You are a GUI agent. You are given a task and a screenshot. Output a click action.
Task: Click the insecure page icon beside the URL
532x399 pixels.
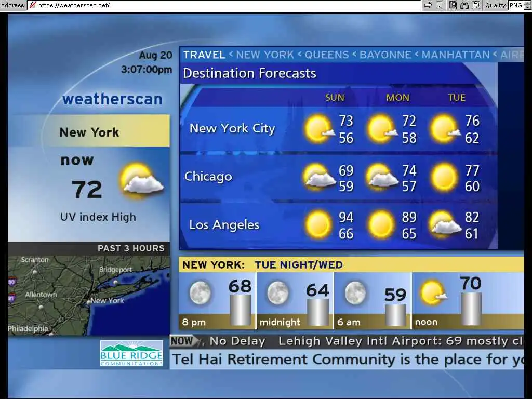click(x=33, y=5)
